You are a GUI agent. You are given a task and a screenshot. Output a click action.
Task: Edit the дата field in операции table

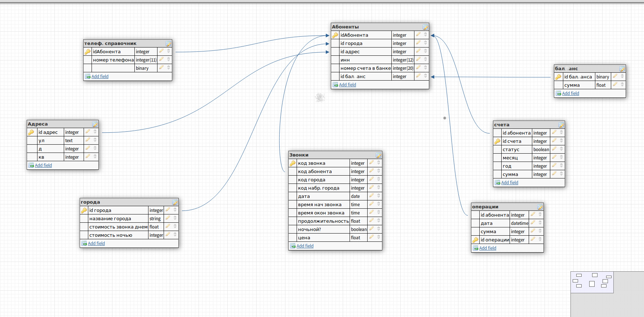pyautogui.click(x=533, y=223)
